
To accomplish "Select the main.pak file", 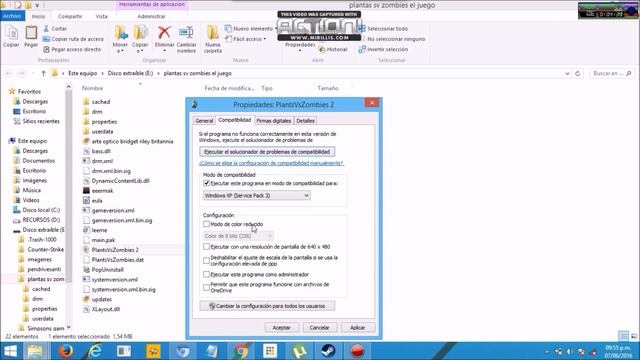I will pyautogui.click(x=103, y=240).
